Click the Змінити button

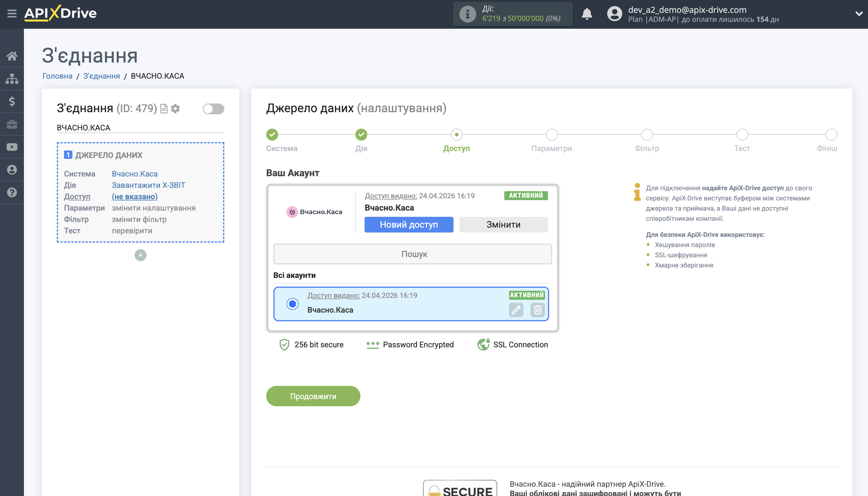[503, 224]
